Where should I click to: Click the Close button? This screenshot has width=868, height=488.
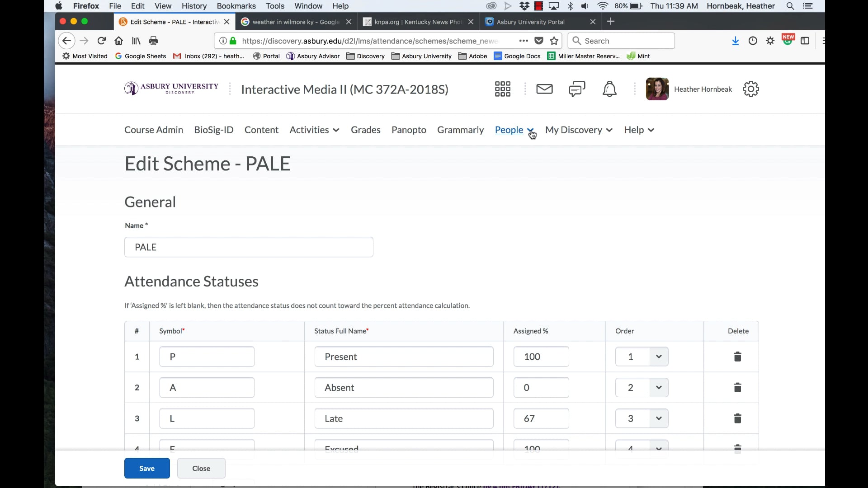pyautogui.click(x=202, y=468)
